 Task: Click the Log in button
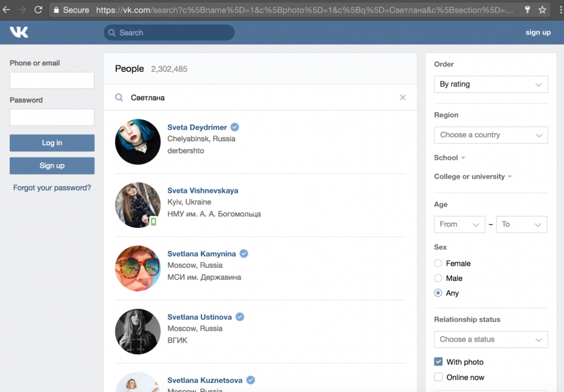(x=52, y=143)
